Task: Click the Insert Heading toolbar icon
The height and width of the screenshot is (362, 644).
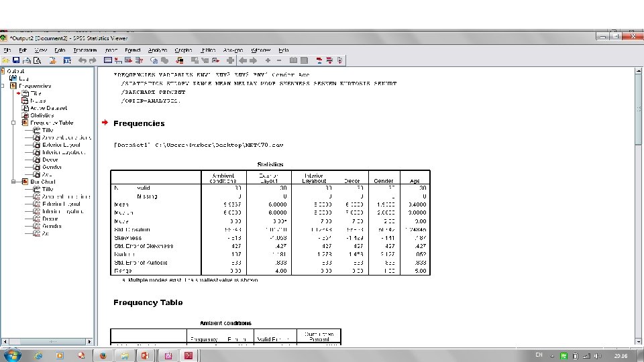Action: coord(319,60)
